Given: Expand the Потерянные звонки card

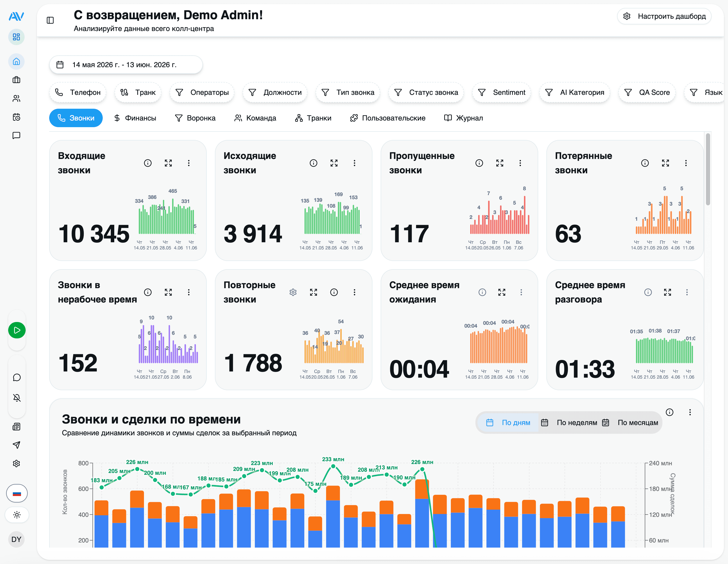Looking at the screenshot, I should click(665, 163).
